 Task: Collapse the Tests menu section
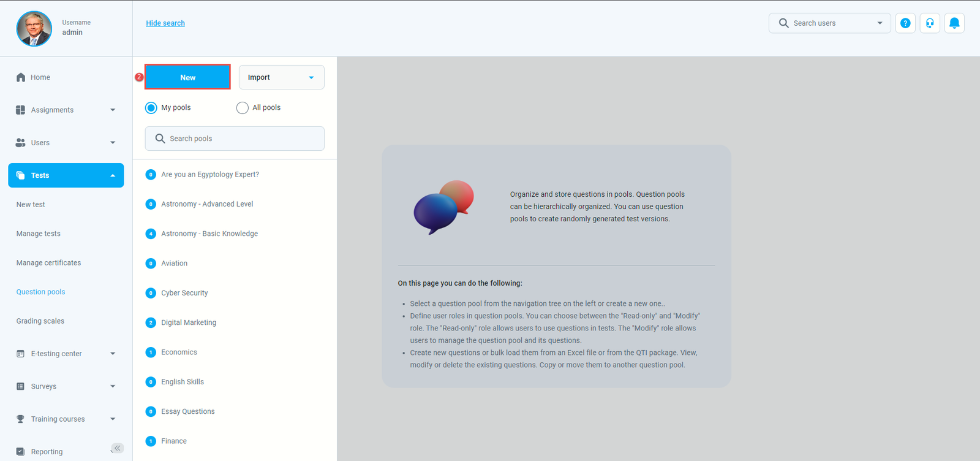113,175
